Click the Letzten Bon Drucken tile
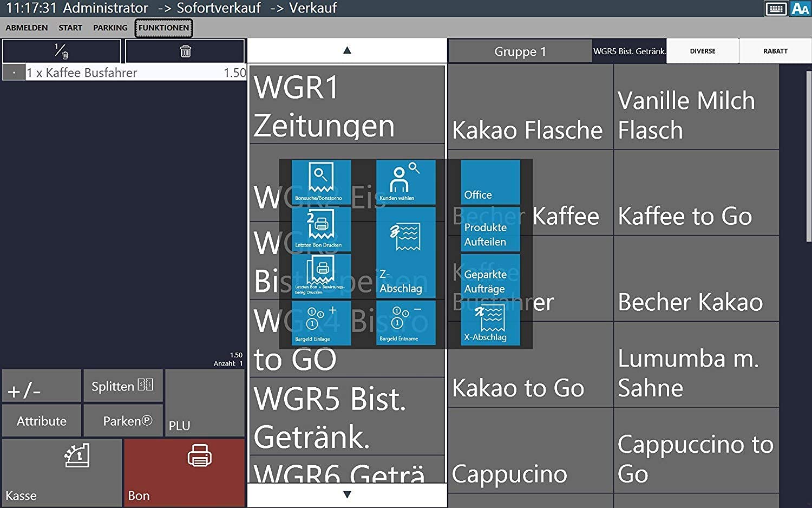The width and height of the screenshot is (812, 508). 321,229
